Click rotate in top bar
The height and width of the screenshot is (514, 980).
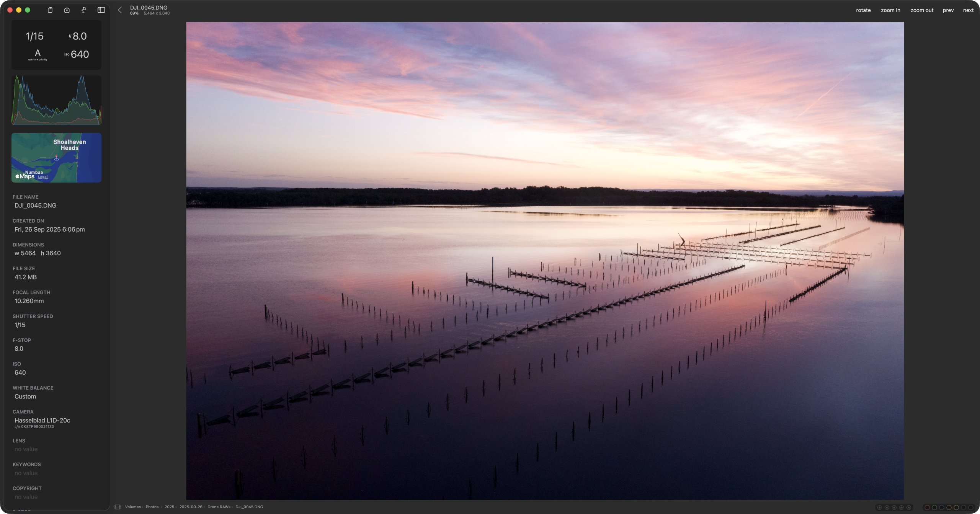[863, 10]
